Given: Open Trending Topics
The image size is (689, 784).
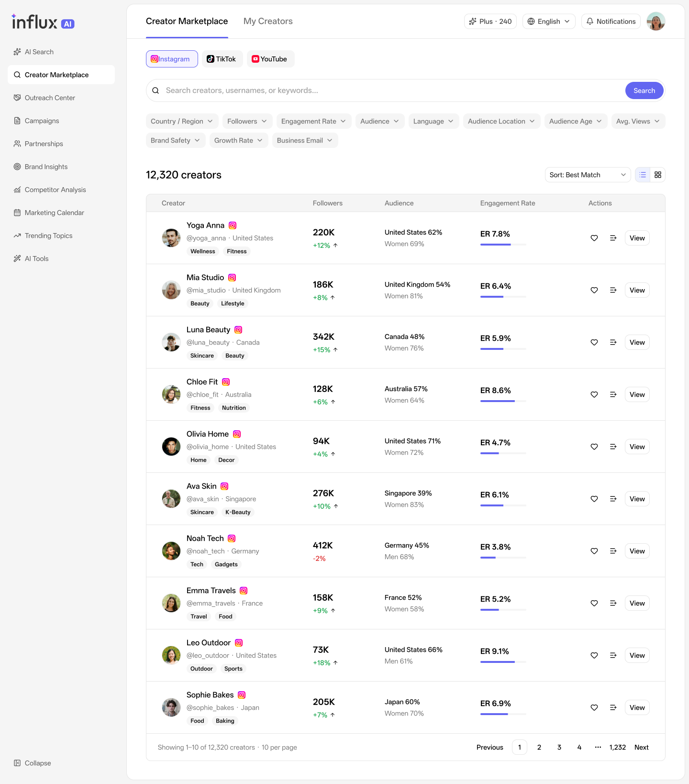Looking at the screenshot, I should (x=61, y=235).
